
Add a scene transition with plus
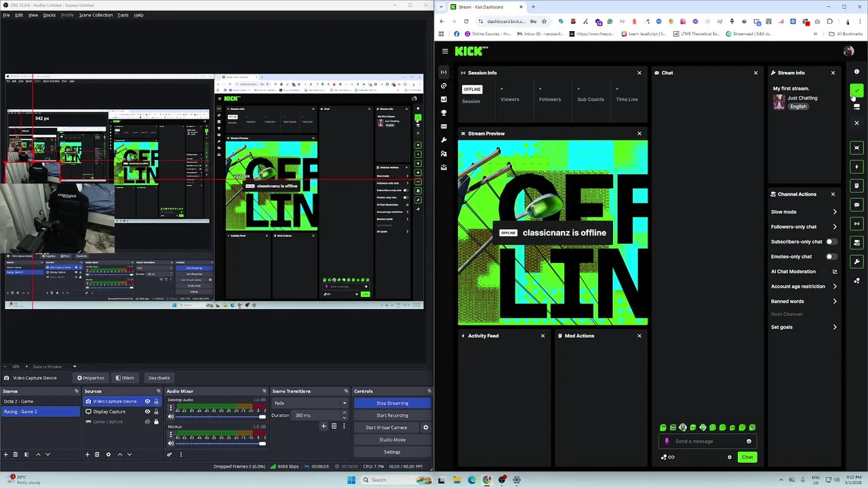(323, 426)
